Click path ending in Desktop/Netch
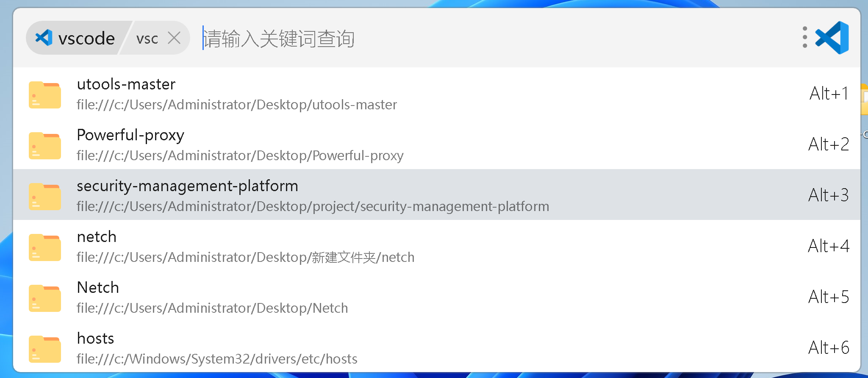The width and height of the screenshot is (868, 378). point(212,308)
